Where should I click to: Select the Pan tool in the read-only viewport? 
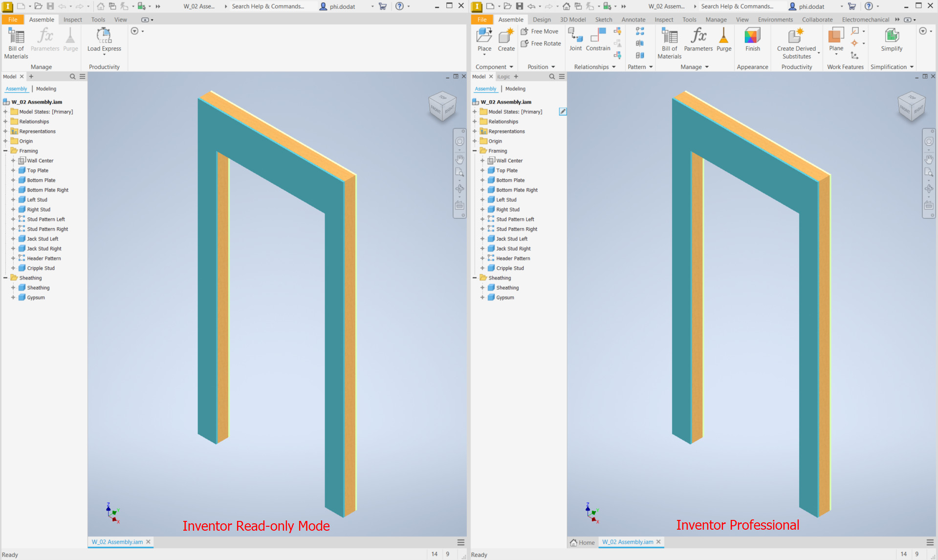tap(459, 159)
